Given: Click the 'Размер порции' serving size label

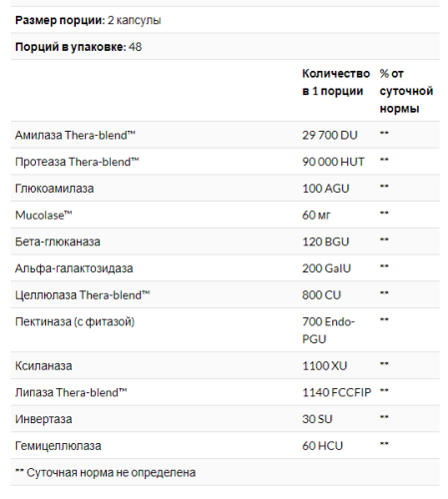Looking at the screenshot, I should [x=60, y=20].
